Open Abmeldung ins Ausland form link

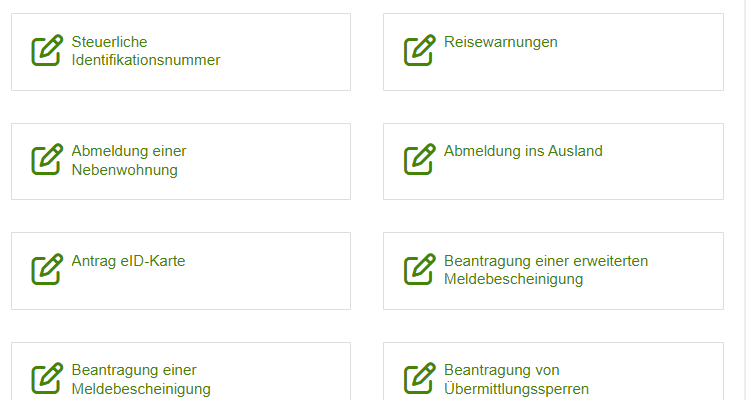coord(523,151)
